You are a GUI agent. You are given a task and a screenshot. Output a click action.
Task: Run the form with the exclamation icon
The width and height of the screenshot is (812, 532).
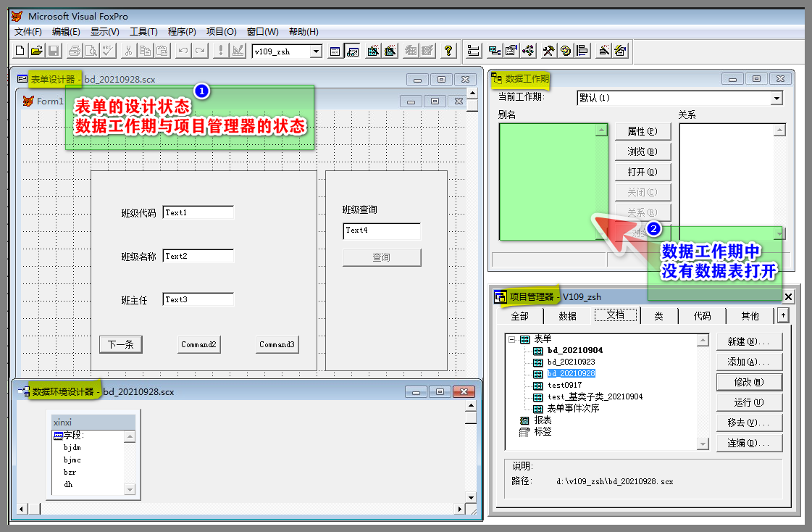tap(221, 51)
